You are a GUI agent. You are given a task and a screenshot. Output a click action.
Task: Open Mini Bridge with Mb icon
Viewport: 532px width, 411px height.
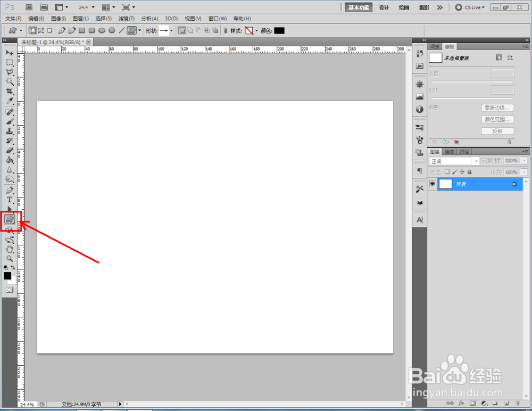[44, 7]
